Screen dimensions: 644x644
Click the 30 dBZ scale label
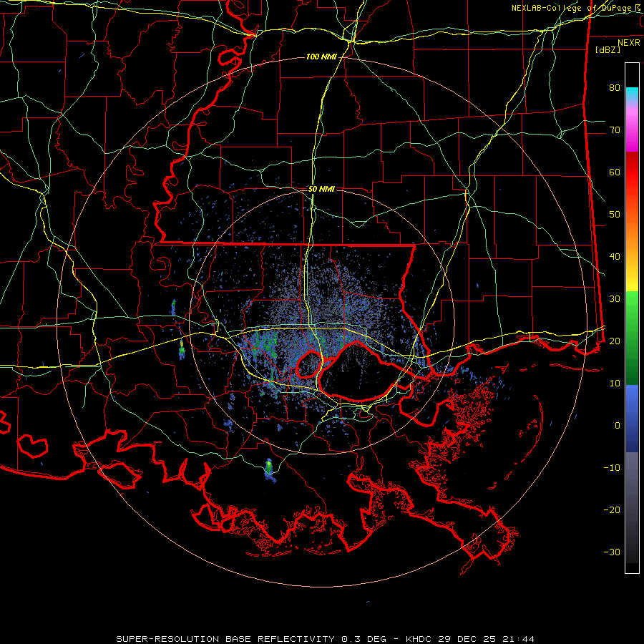[x=615, y=298]
